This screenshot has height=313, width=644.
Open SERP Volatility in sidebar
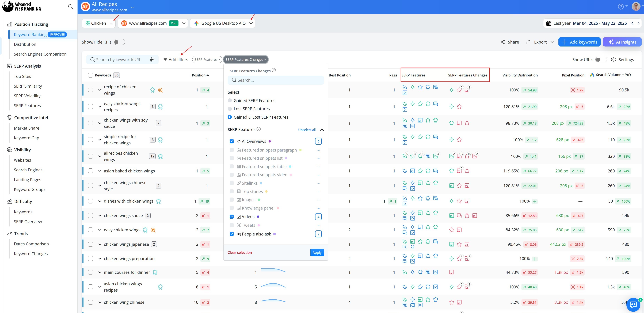[x=27, y=96]
